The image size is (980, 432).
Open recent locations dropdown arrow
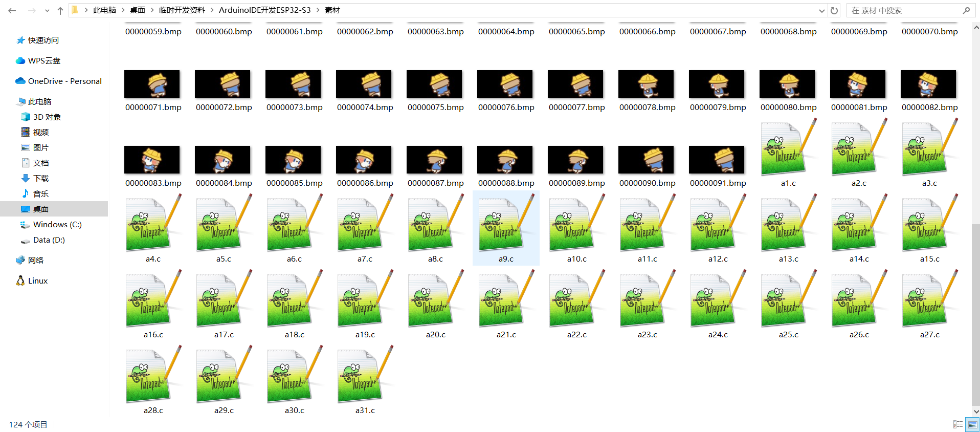point(47,10)
